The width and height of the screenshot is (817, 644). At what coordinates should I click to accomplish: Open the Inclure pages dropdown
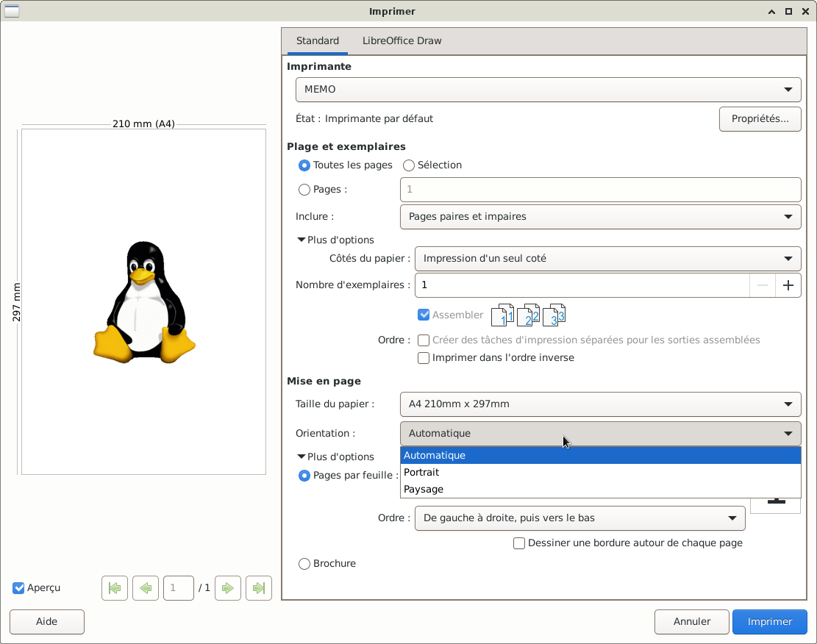(600, 217)
